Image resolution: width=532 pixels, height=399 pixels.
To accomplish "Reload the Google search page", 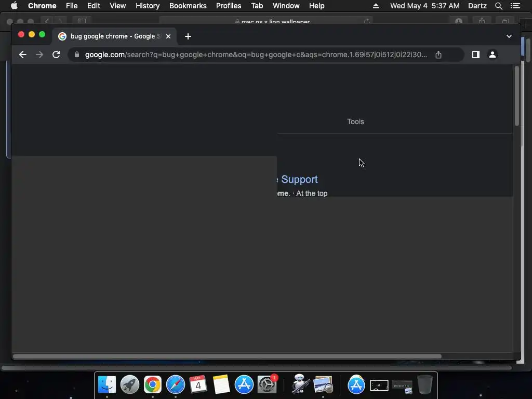I will pos(56,55).
